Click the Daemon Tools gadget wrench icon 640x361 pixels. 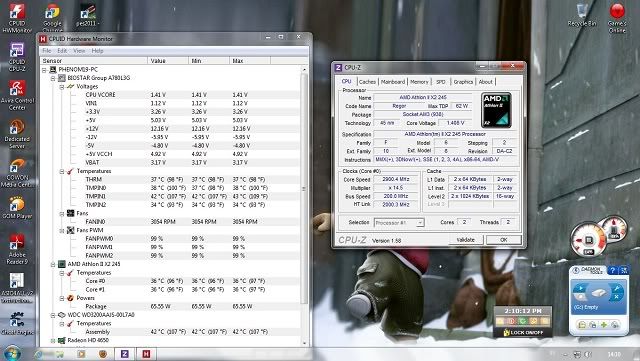click(617, 289)
